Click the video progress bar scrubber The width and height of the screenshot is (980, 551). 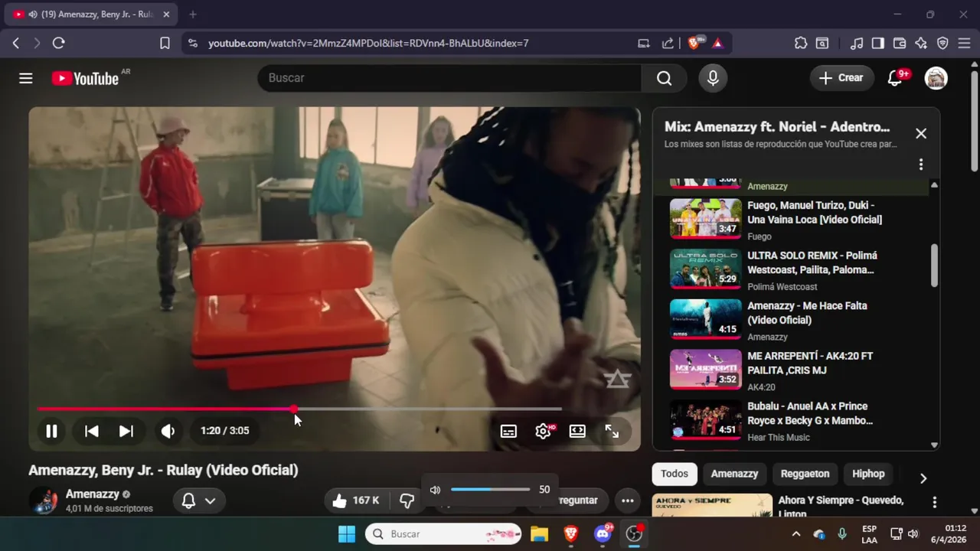coord(294,409)
